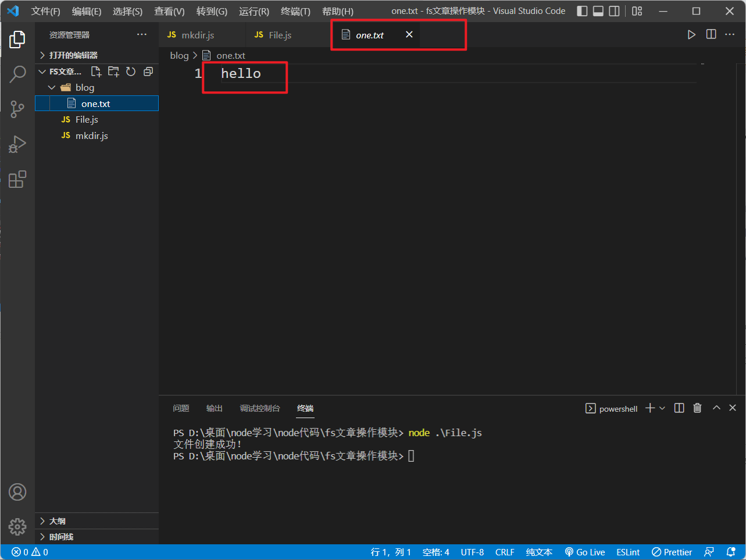Open the 帮助(H) menu
Screen dimensions: 746x560
point(338,12)
